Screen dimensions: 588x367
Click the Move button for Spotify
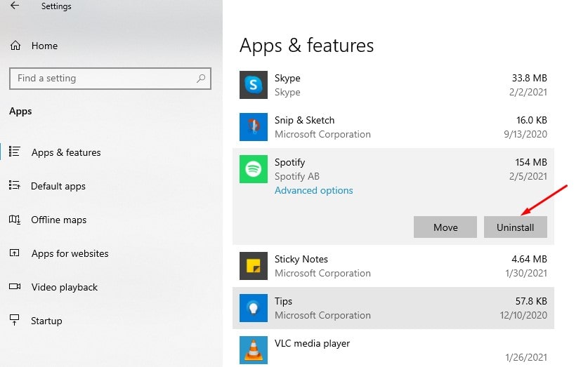pos(445,227)
